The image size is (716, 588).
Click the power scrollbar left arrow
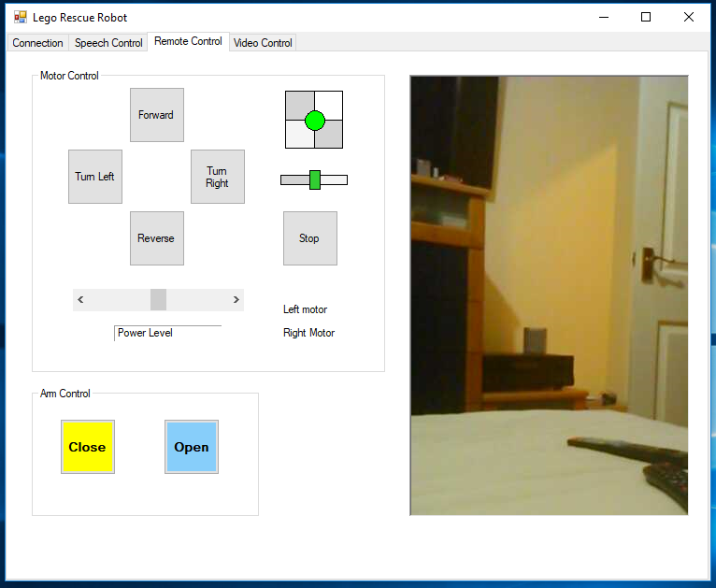pos(81,300)
